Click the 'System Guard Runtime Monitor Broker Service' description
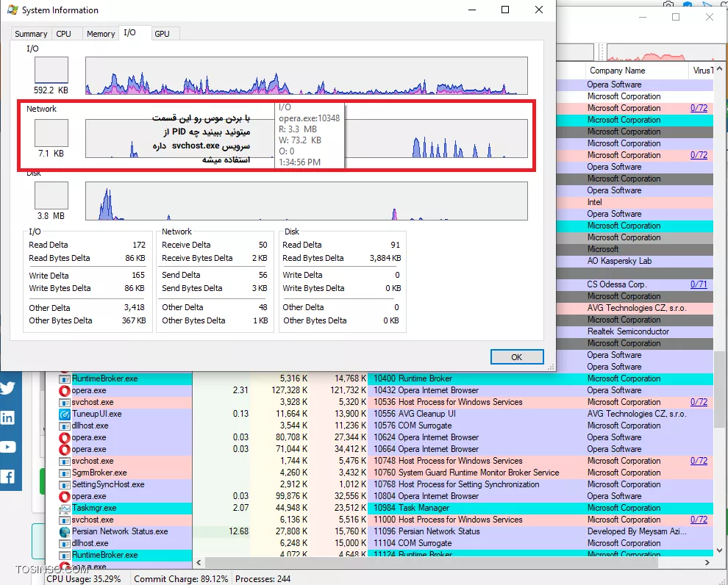Viewport: 728px width, 585px height. (x=479, y=473)
